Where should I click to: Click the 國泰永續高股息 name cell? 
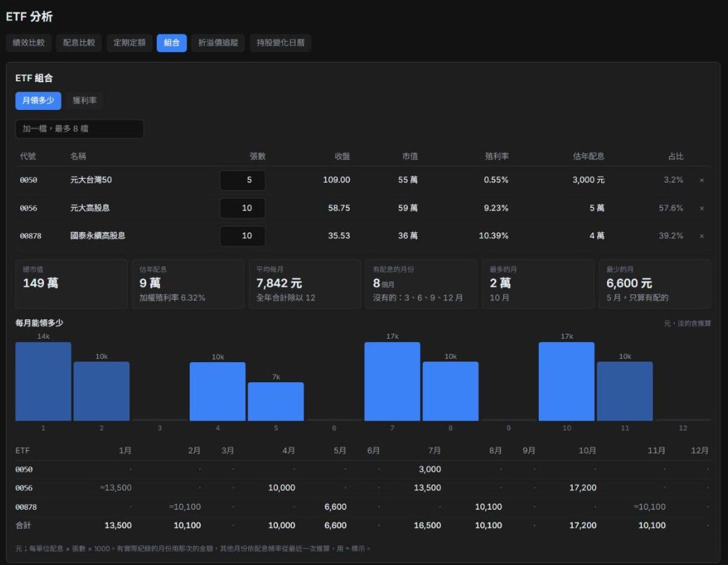97,236
